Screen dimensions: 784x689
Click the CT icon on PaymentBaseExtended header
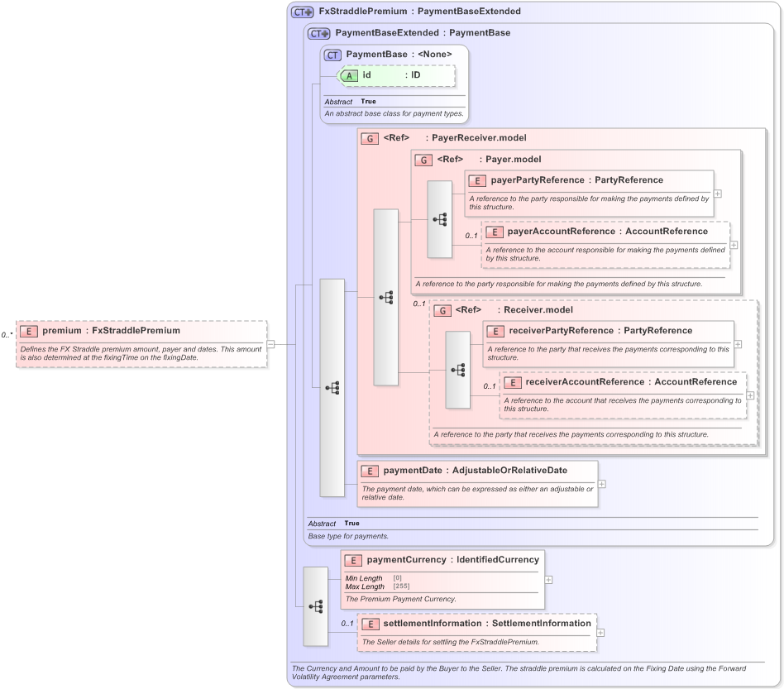click(318, 33)
